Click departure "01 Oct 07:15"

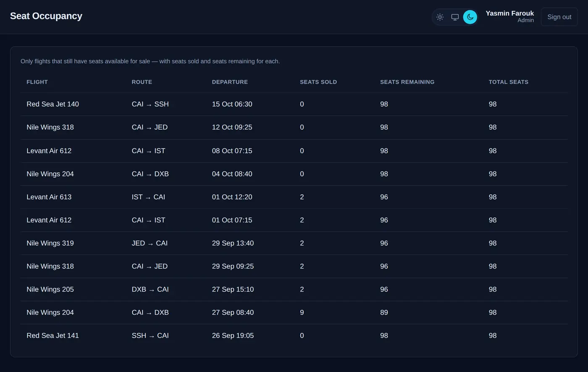tap(232, 220)
